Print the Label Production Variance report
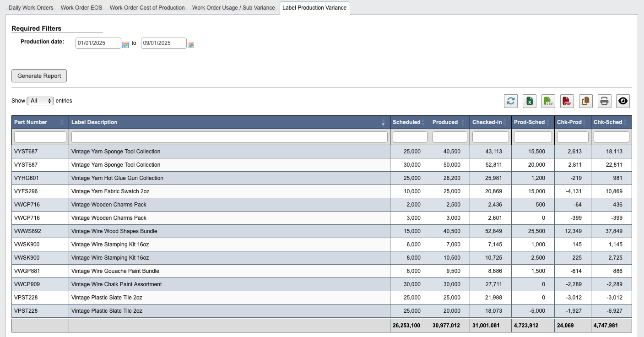Viewport: 644px width, 337px height. tap(604, 101)
